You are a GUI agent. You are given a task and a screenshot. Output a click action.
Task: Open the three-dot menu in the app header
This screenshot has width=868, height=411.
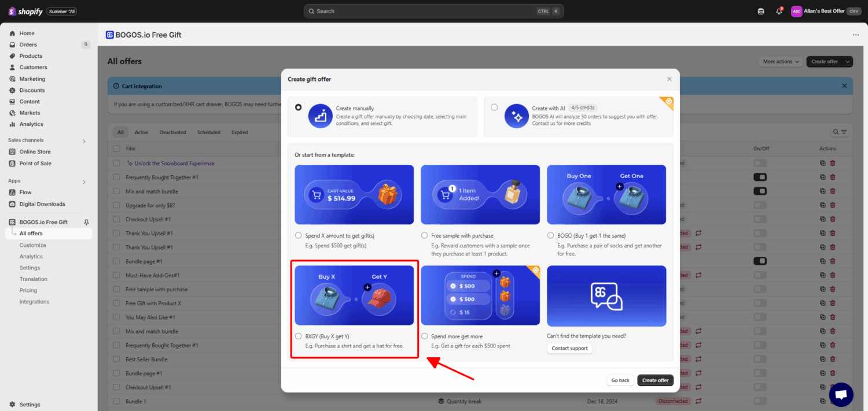pos(856,35)
